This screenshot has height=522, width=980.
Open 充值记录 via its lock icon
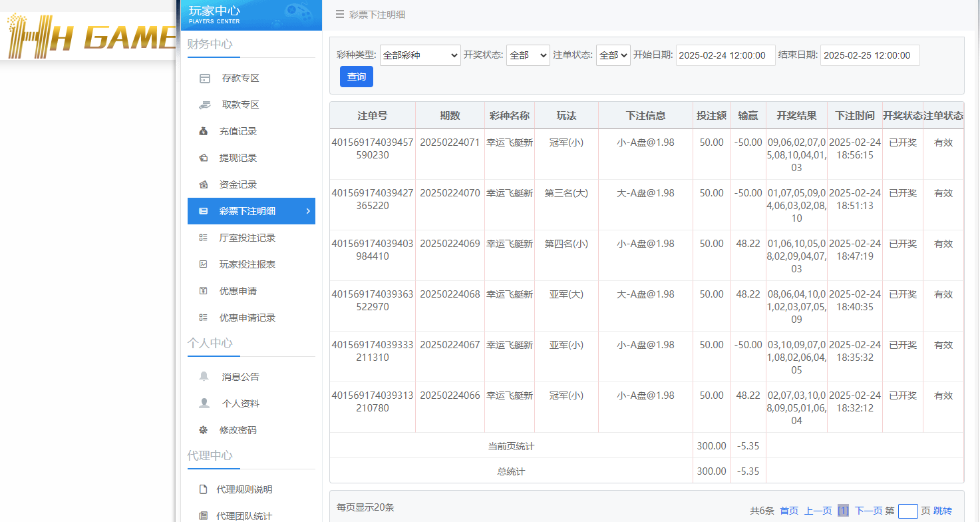click(204, 131)
